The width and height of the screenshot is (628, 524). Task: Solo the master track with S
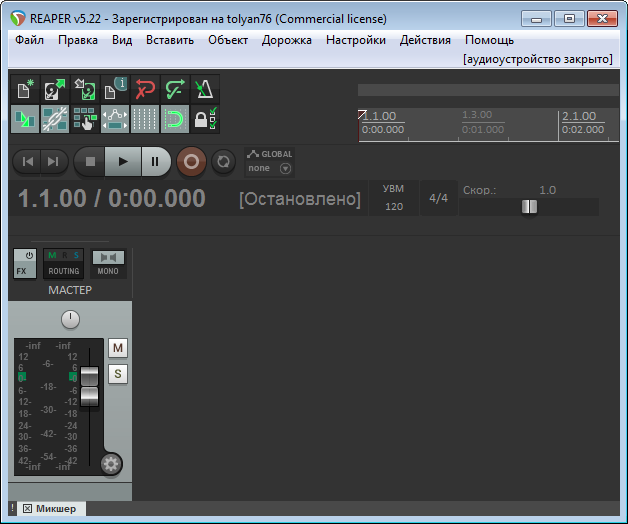tap(118, 374)
